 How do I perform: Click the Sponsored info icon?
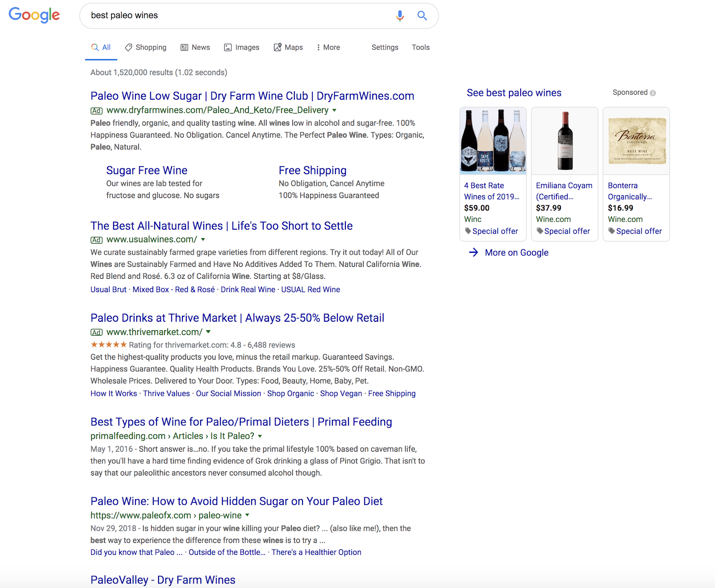[x=653, y=93]
